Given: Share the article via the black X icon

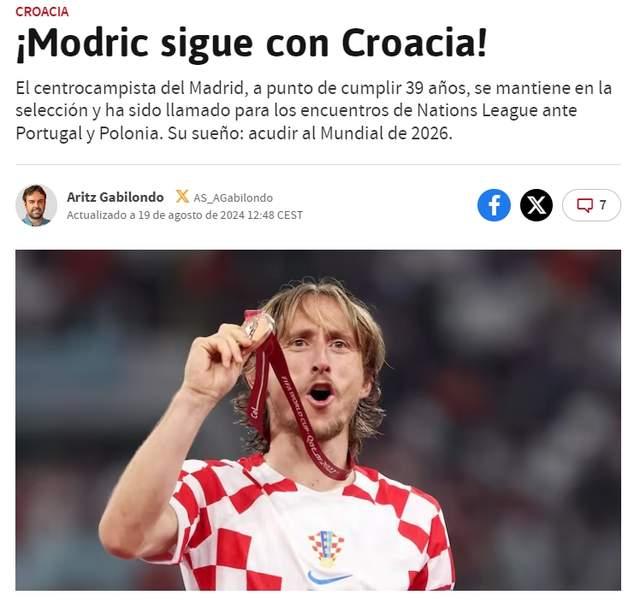Looking at the screenshot, I should pos(536,205).
